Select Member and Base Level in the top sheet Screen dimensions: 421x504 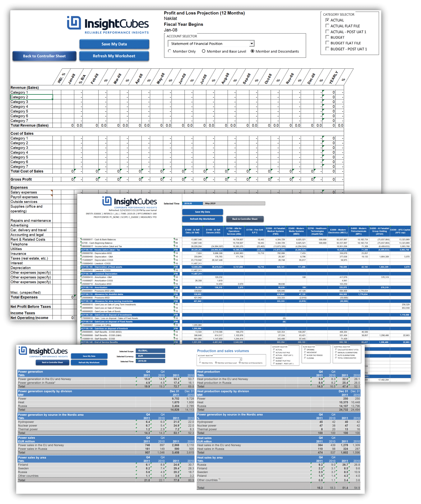204,51
